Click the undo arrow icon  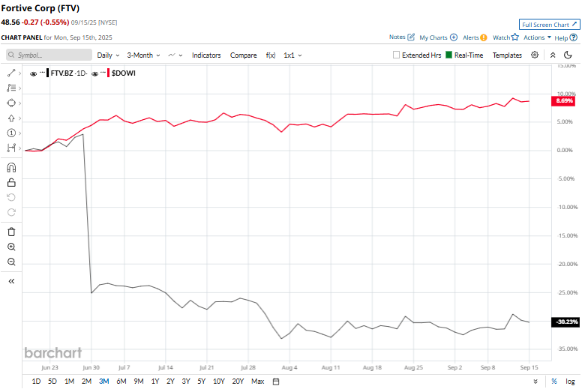point(11,197)
